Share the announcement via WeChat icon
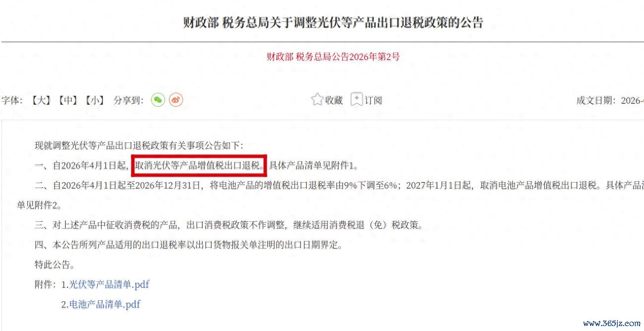Image resolution: width=644 pixels, height=331 pixels. (158, 100)
